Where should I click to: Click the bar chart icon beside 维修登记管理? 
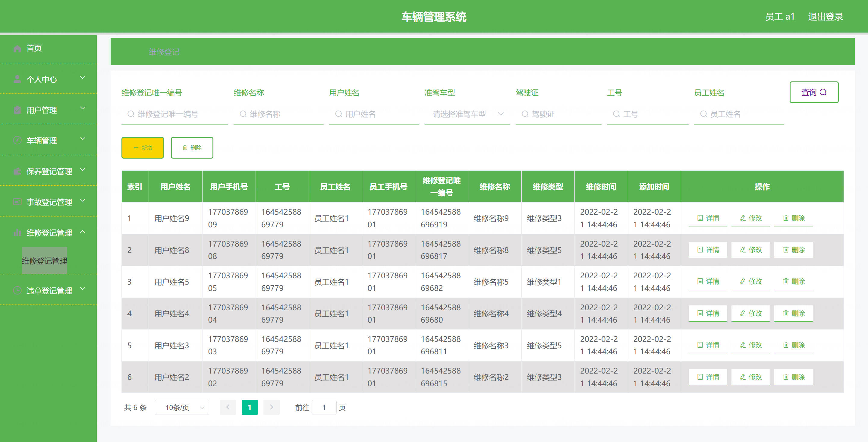(17, 233)
